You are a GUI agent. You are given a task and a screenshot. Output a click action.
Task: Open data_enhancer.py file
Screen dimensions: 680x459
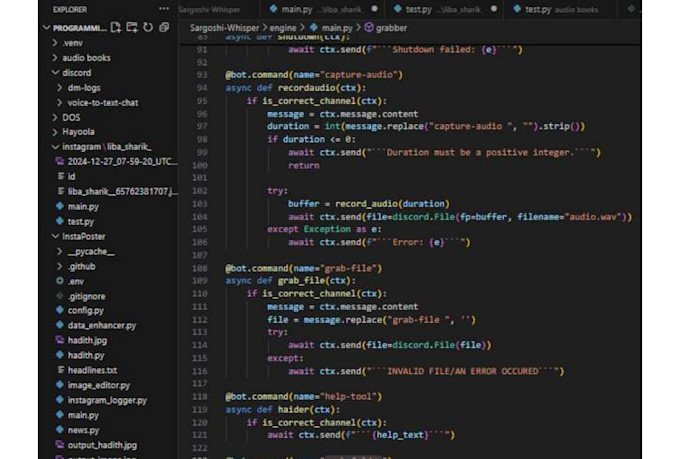click(x=101, y=325)
